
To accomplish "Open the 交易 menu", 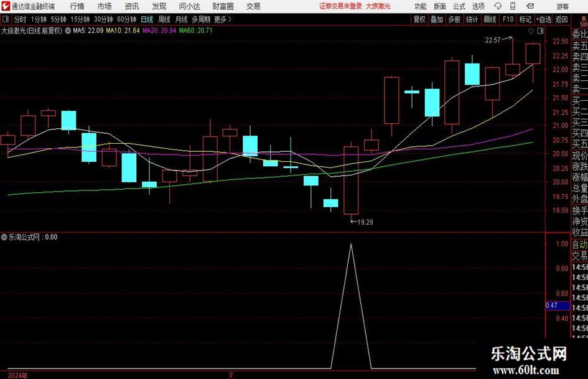I will (253, 6).
